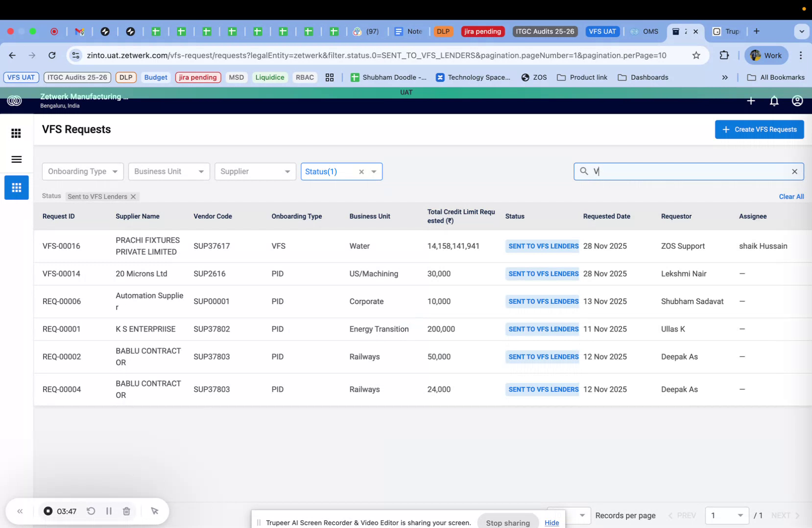
Task: Click the Create VFS Requests button
Action: [759, 129]
